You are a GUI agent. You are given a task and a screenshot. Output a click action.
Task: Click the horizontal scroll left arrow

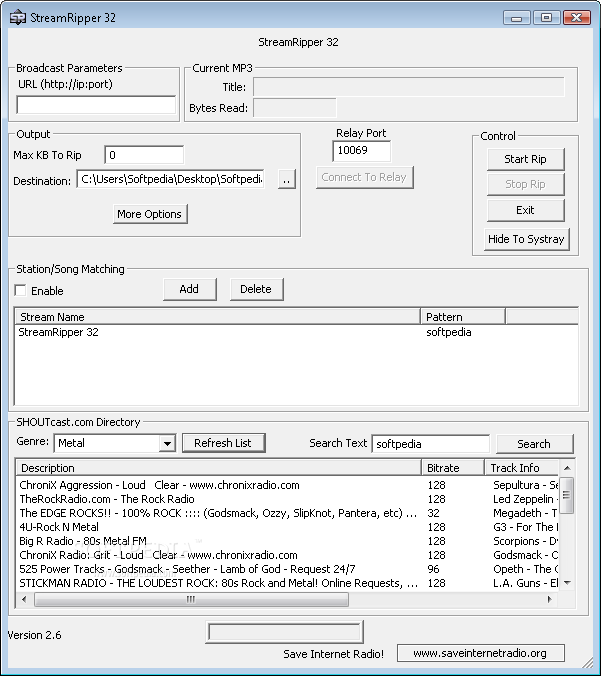(x=24, y=599)
